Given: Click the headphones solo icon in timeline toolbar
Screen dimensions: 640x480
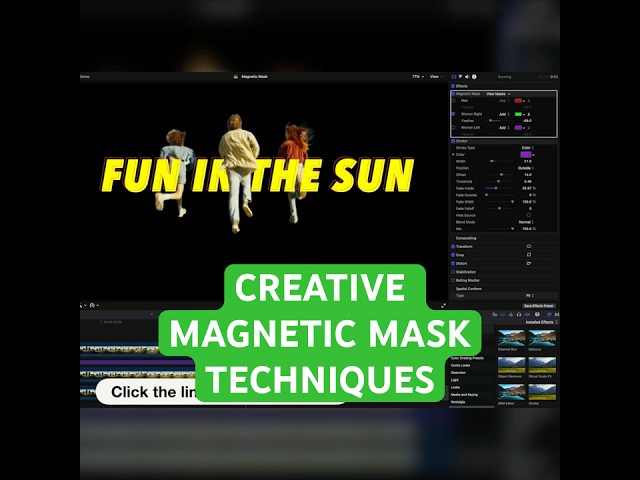Looking at the screenshot, I should 519,315.
